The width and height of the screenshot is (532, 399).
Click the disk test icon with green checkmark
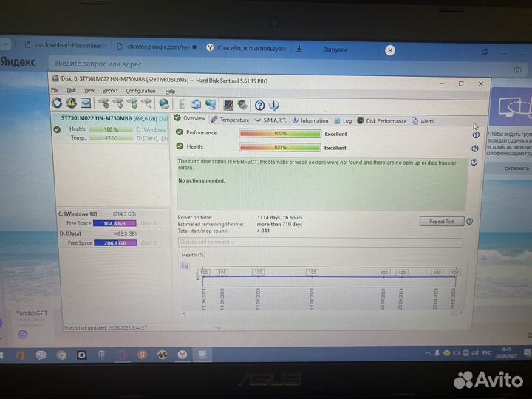[x=132, y=103]
